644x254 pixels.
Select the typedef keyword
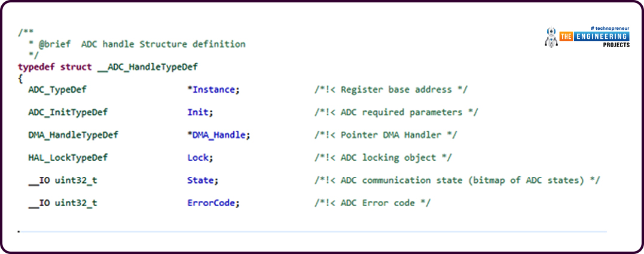tap(37, 67)
